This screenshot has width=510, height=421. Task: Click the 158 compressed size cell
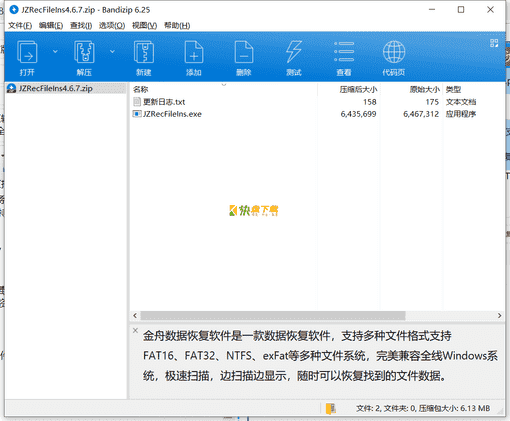click(x=370, y=102)
